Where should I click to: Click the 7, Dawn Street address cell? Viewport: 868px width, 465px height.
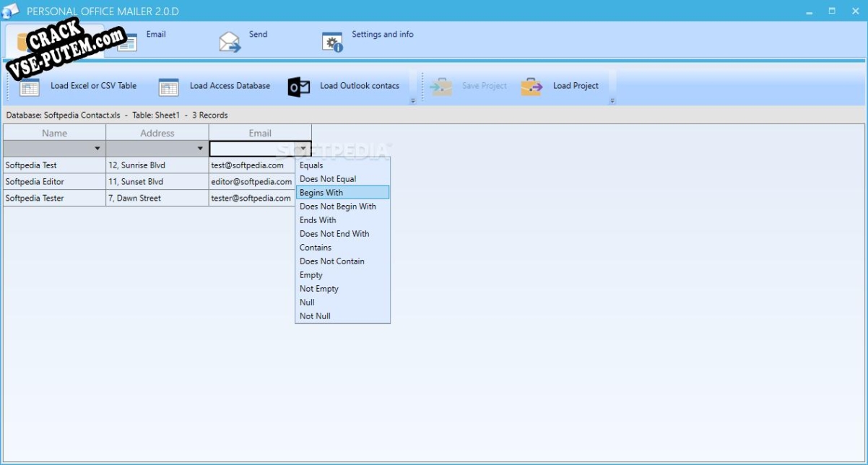pos(157,198)
